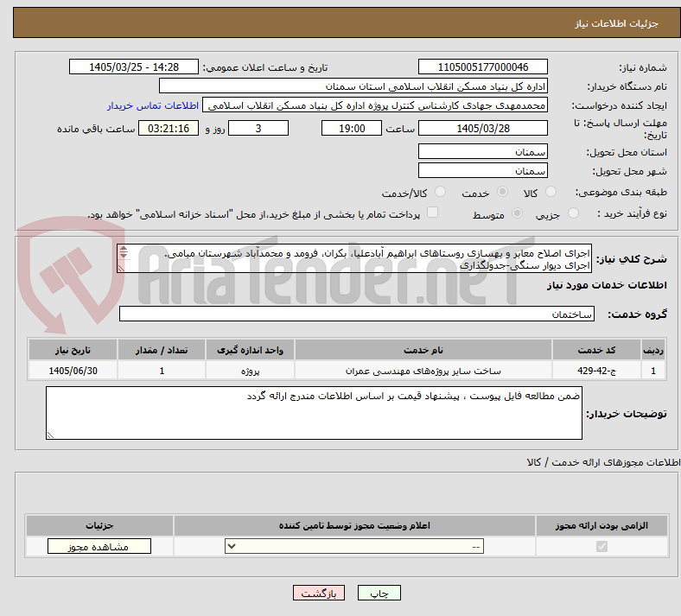681x616 pixels.
Task: Click service code cell ج-42-429
Action: 597,371
